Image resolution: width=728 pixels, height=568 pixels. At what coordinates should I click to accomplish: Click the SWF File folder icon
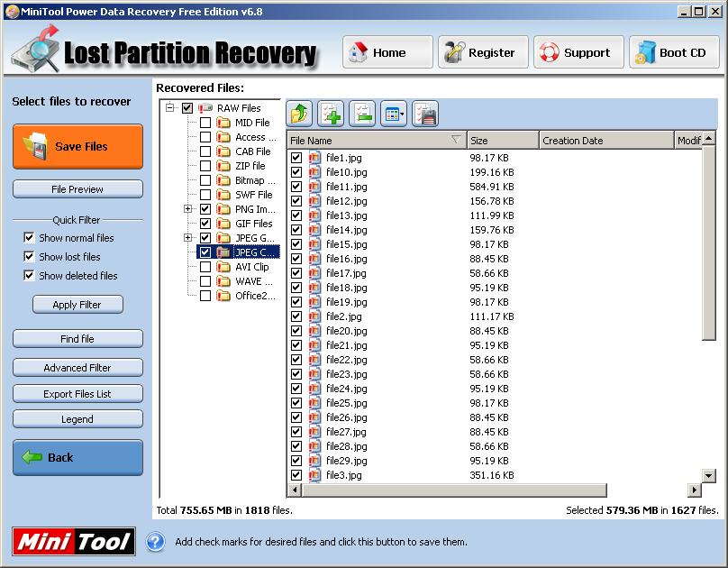point(223,195)
